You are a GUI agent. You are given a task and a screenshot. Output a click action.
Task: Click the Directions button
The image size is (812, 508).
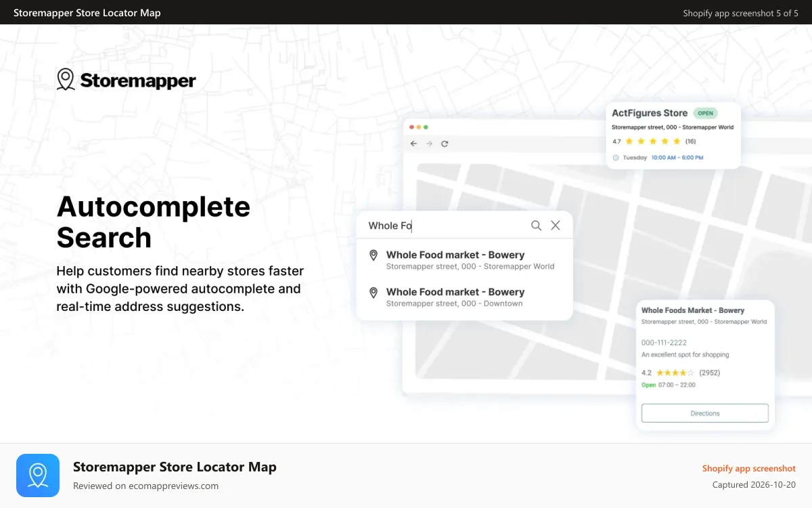[x=705, y=413]
